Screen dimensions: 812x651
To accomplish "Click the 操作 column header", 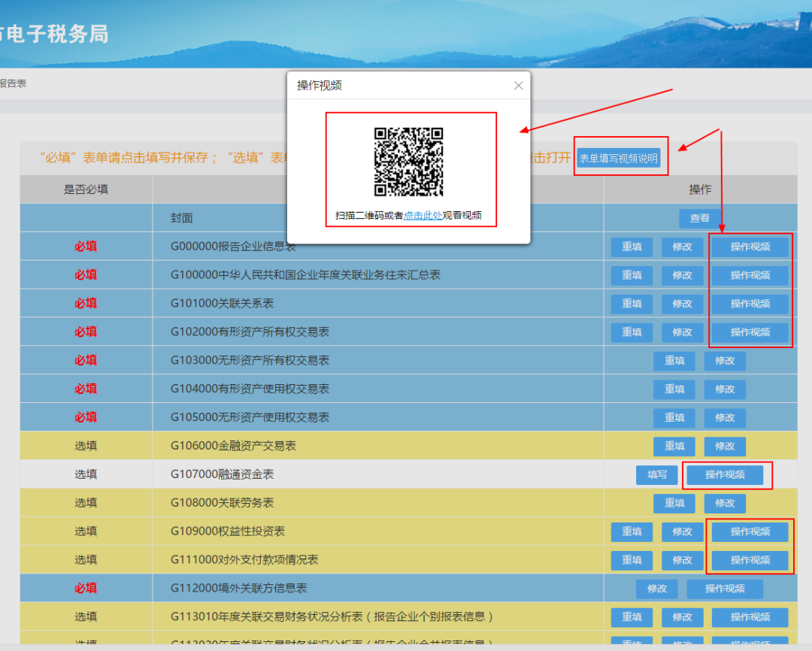I will point(700,189).
